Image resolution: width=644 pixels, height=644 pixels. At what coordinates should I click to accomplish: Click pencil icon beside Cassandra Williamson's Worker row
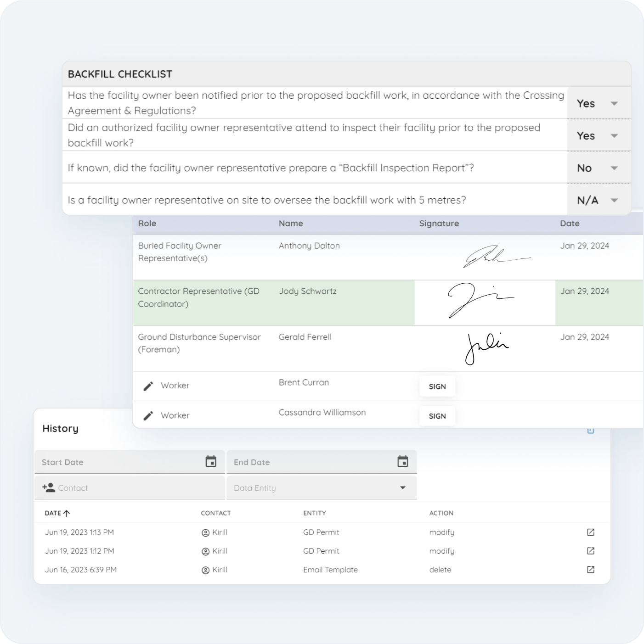[x=148, y=416]
